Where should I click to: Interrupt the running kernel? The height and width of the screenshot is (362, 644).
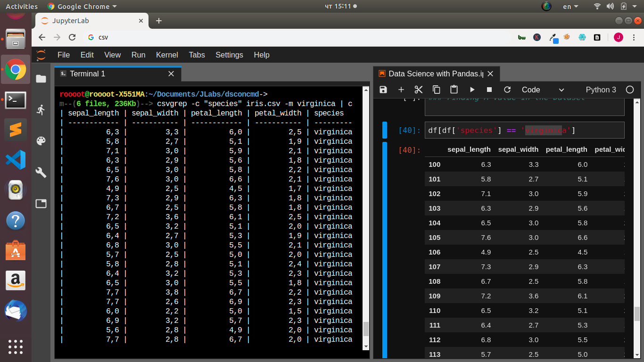click(489, 90)
